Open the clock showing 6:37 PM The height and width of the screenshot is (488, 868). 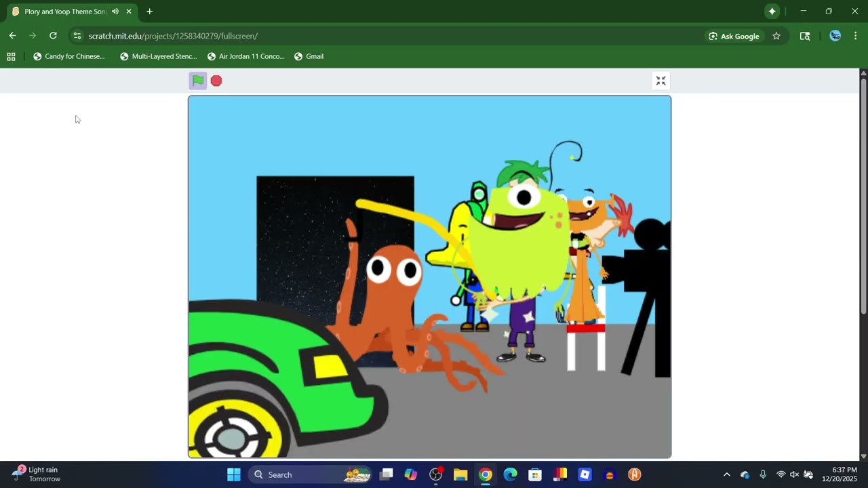(840, 474)
